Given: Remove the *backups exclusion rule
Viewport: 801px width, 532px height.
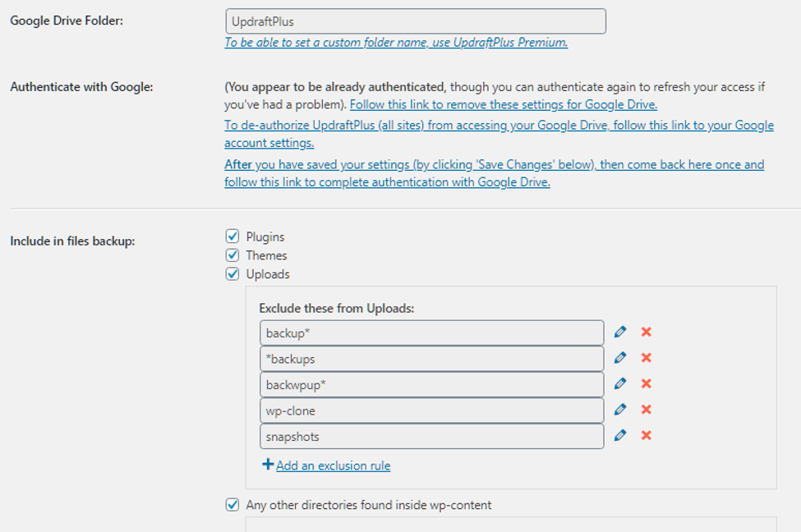Looking at the screenshot, I should [647, 358].
